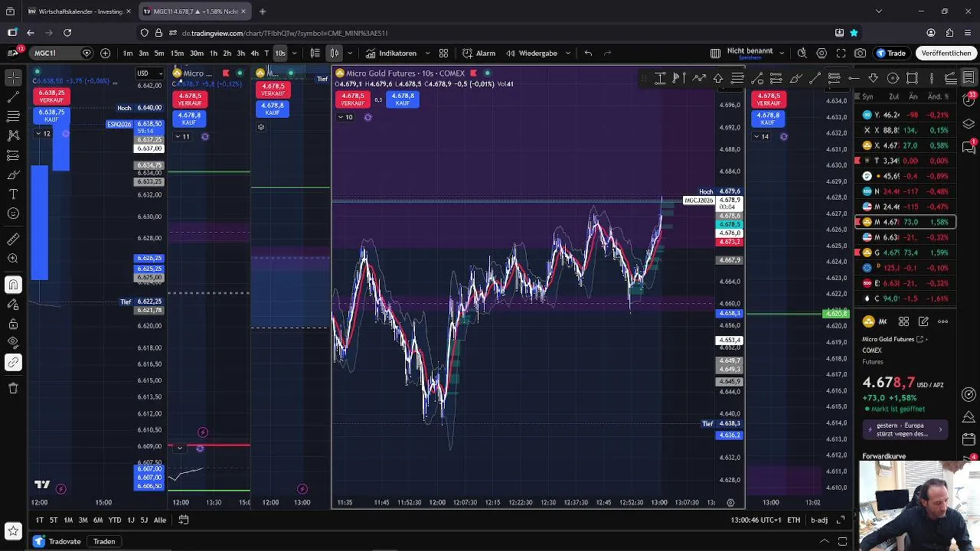Click the TradingView logo watermark

pos(42,484)
